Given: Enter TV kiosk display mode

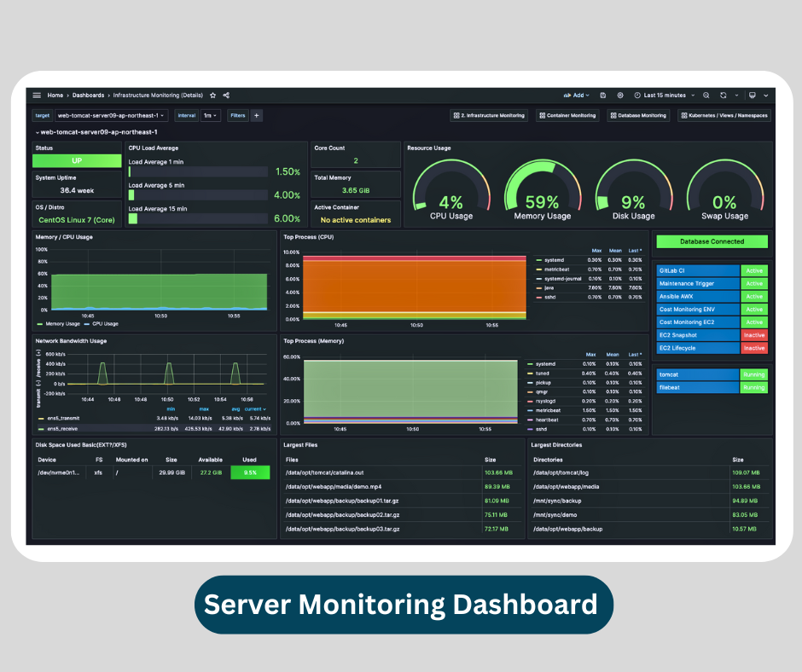Looking at the screenshot, I should [752, 96].
